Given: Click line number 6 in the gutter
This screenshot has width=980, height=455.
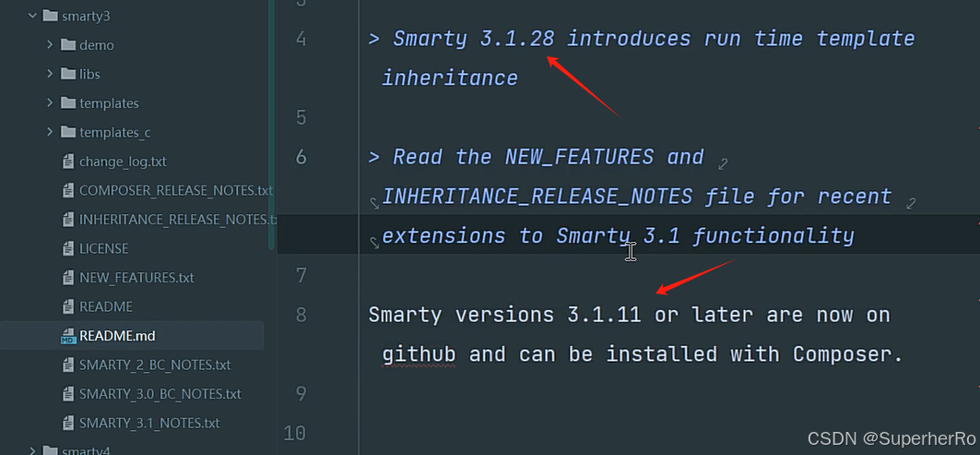Looking at the screenshot, I should pos(301,157).
